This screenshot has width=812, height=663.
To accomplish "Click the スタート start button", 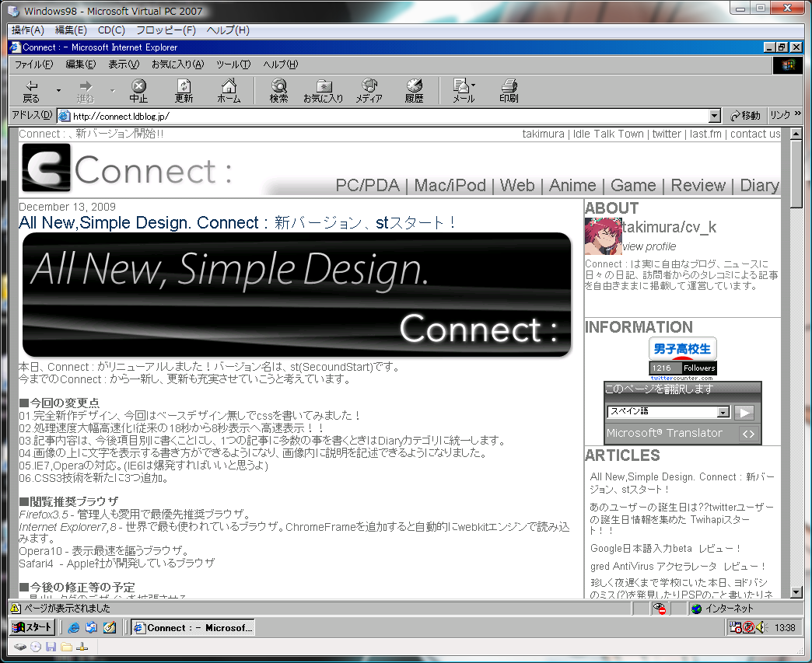I will coord(33,627).
